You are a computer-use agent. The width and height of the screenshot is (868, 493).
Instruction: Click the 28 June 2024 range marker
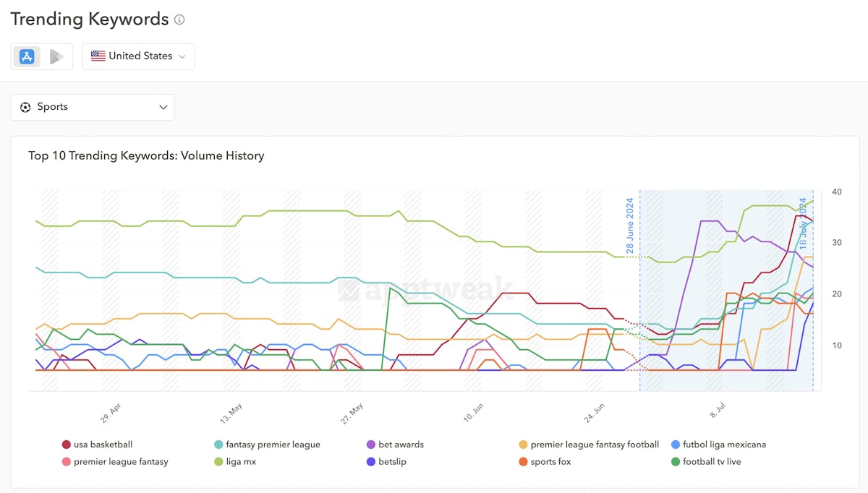tap(630, 224)
